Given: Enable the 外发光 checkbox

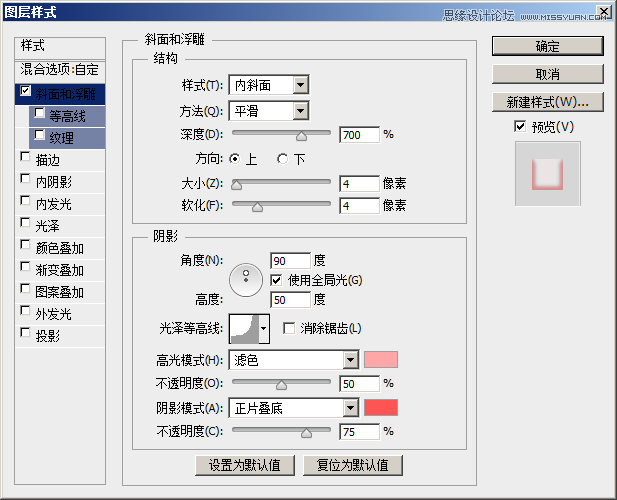Looking at the screenshot, I should click(x=25, y=311).
